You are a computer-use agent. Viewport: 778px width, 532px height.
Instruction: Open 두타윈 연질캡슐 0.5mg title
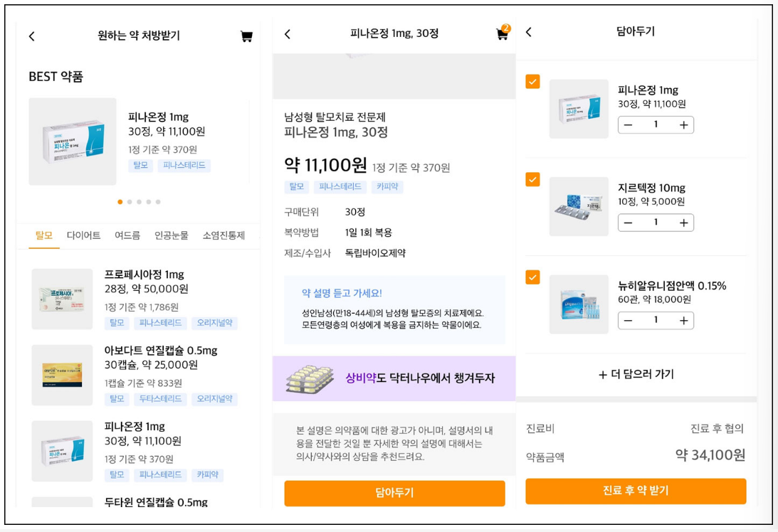point(156,502)
